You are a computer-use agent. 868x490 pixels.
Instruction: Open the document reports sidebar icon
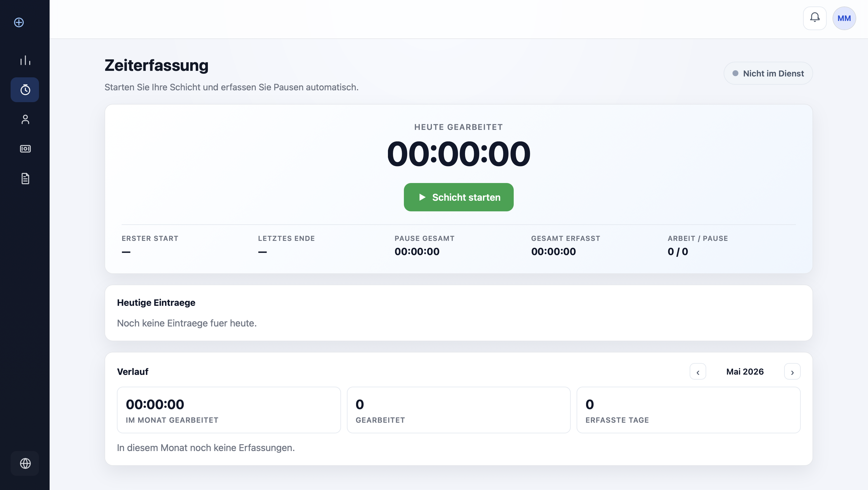(x=25, y=178)
